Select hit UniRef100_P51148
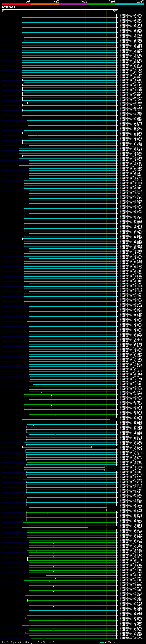The height and width of the screenshot is (644, 146). tap(131, 226)
